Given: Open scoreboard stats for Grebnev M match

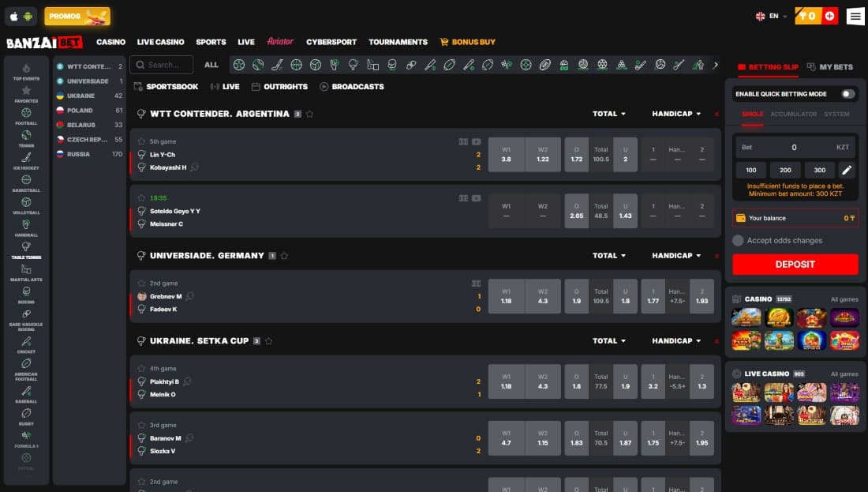Looking at the screenshot, I should 476,284.
